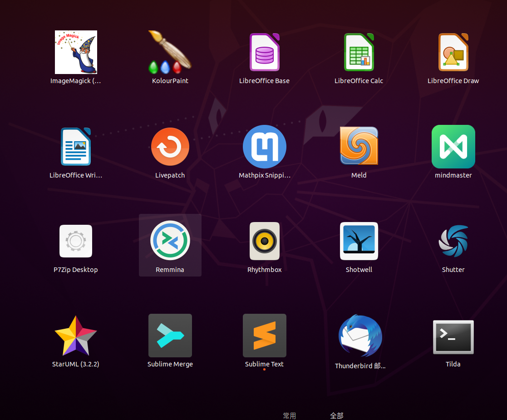Launch Shotwell photo manager icon

click(x=359, y=241)
